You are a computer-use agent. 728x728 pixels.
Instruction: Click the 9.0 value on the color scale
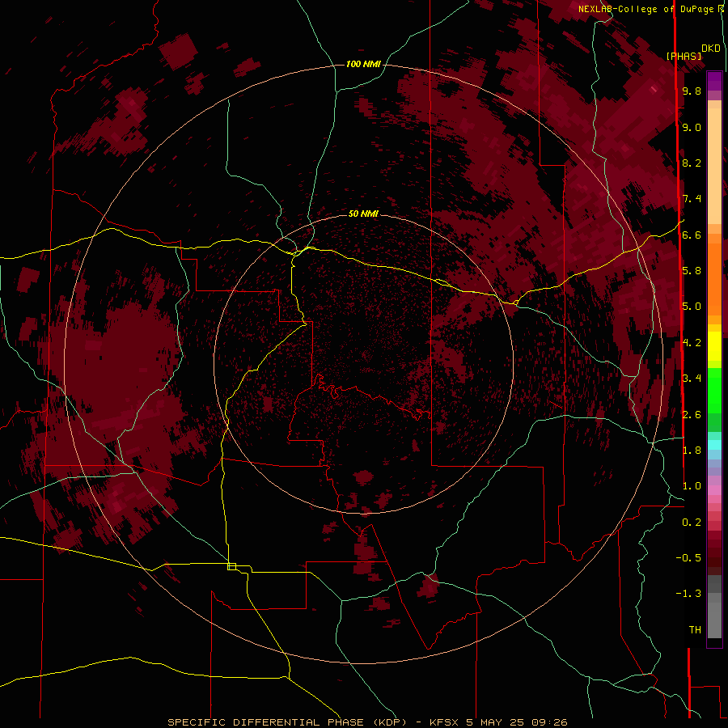pyautogui.click(x=692, y=127)
